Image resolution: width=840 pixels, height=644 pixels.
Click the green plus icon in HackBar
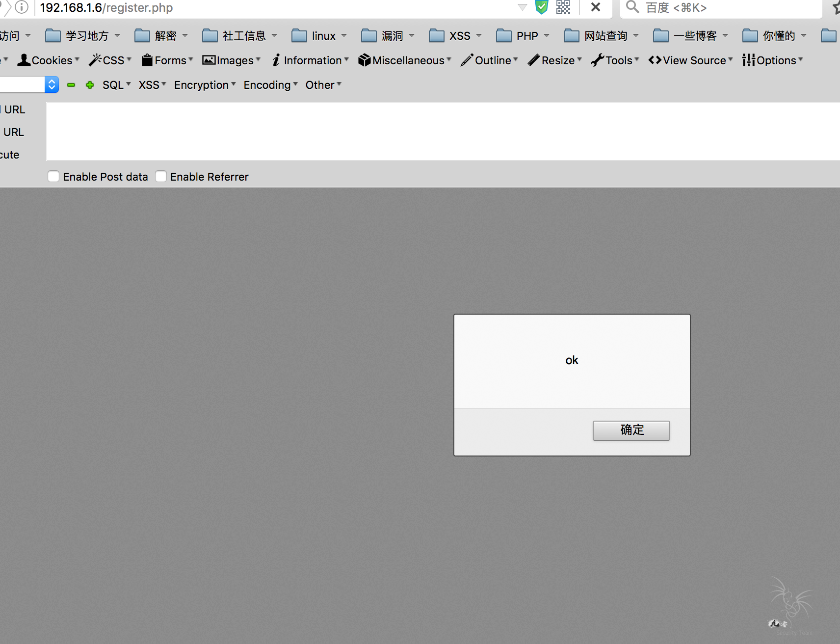90,85
